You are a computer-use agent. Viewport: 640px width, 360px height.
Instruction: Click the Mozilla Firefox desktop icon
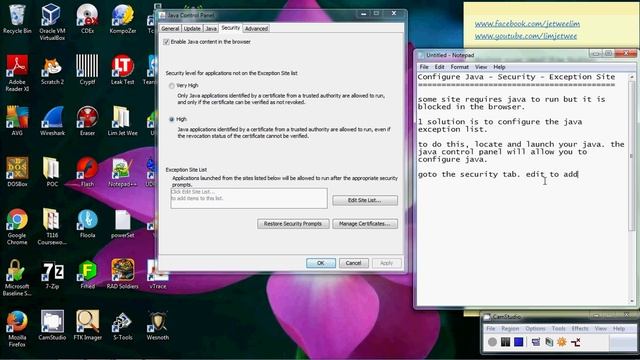17,329
